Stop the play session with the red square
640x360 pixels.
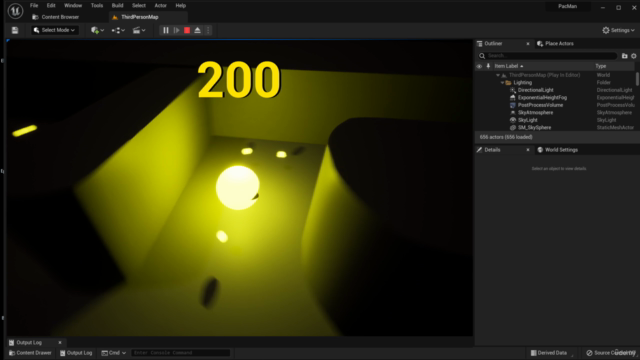pyautogui.click(x=187, y=30)
